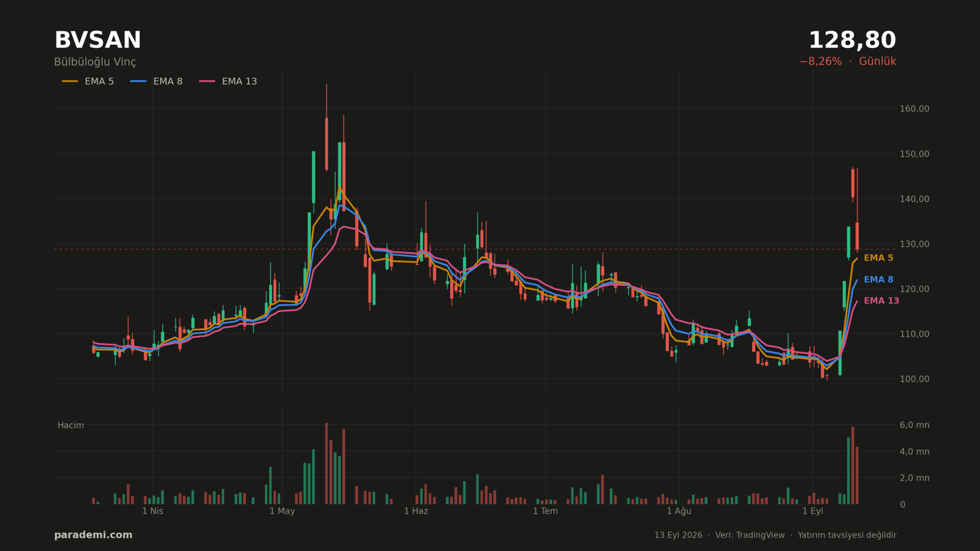Click the 6,0 mn volume axis label
The image size is (980, 551).
[914, 425]
